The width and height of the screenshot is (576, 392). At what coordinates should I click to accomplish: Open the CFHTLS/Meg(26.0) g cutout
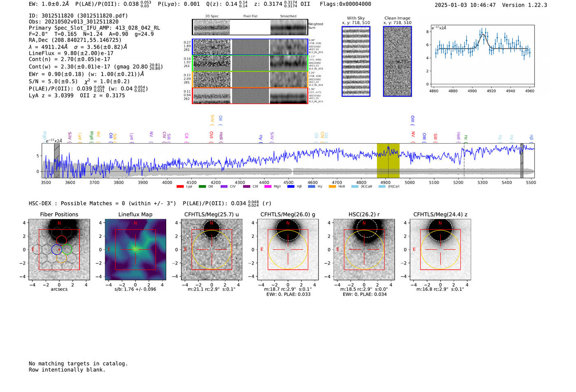click(288, 250)
